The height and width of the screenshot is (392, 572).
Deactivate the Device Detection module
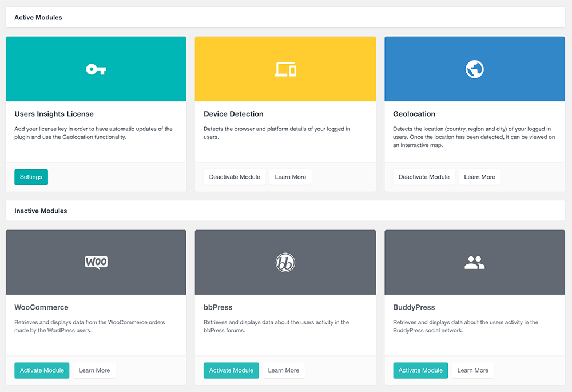(x=235, y=177)
